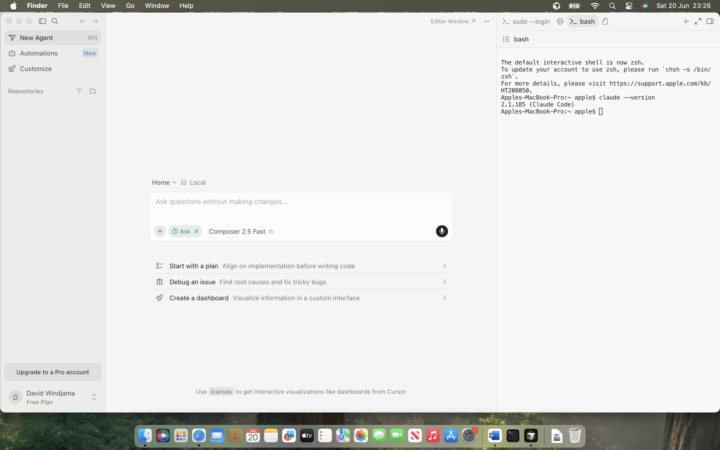Open Control Center in the menu bar
The image size is (720, 450).
629,6
